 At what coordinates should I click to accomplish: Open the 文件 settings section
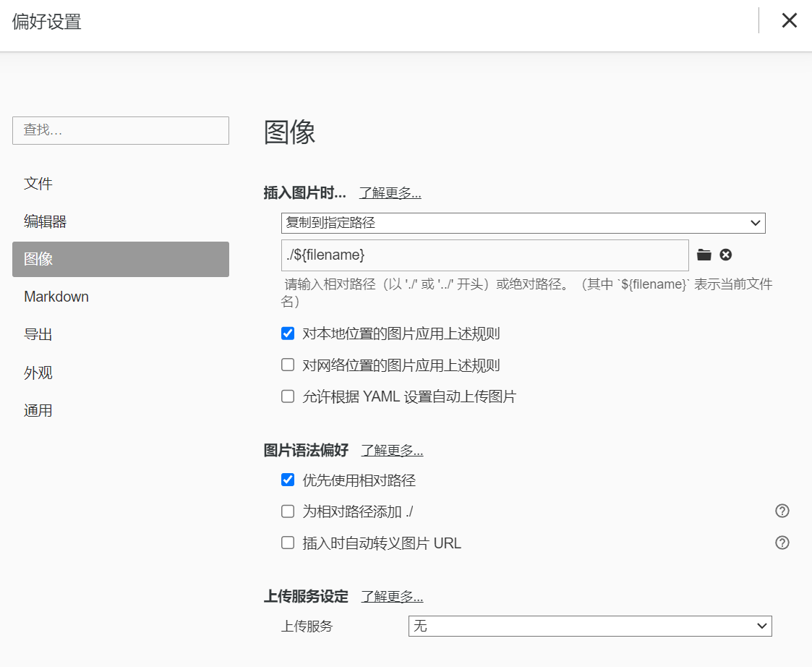tap(38, 184)
